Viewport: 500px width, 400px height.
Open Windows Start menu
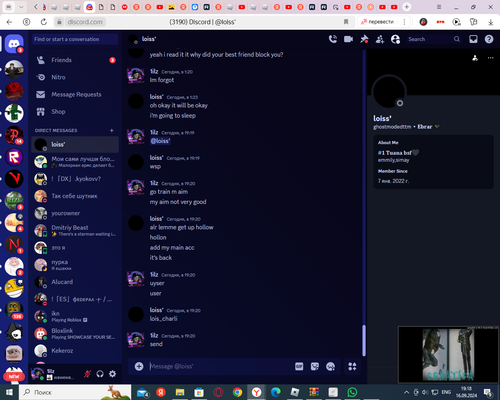9,392
